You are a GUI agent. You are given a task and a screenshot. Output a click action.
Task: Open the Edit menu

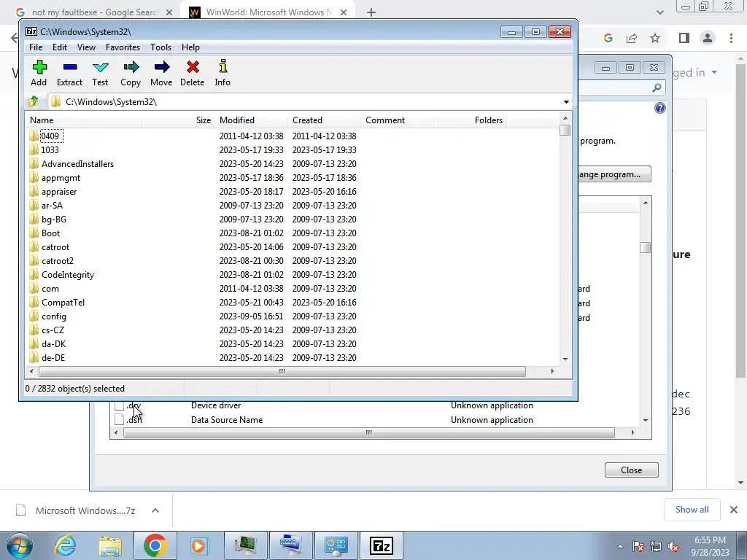[x=60, y=47]
